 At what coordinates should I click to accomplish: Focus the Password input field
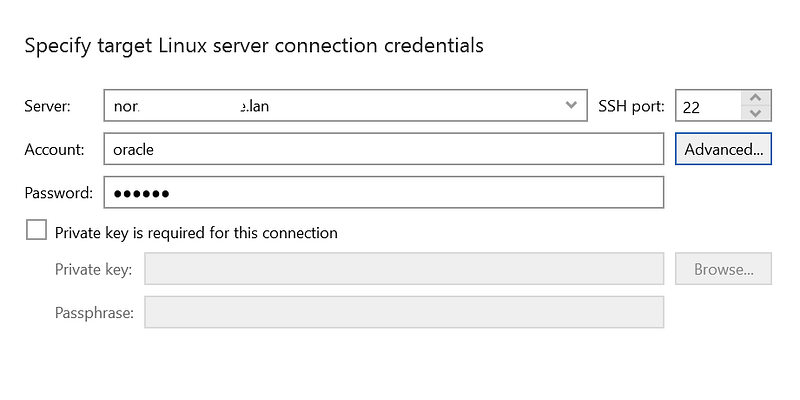[383, 192]
